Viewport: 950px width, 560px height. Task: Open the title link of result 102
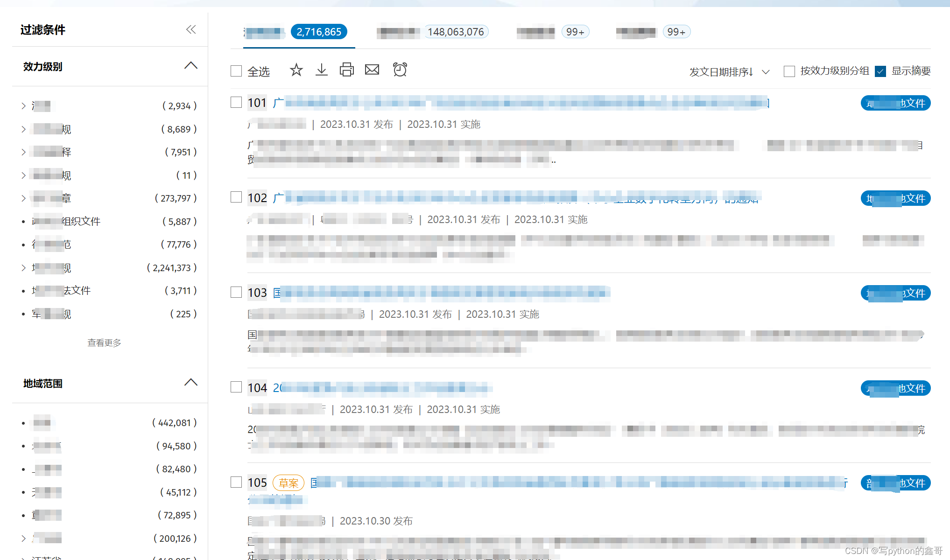tap(517, 198)
